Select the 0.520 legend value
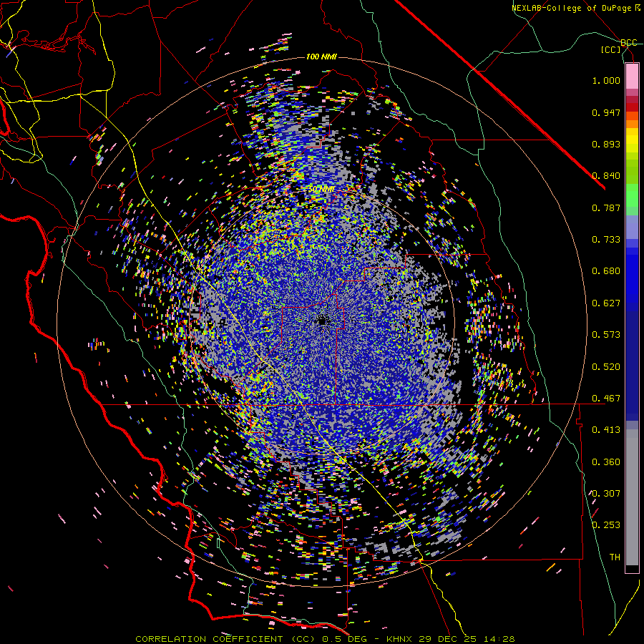The height and width of the screenshot is (644, 644). (606, 367)
